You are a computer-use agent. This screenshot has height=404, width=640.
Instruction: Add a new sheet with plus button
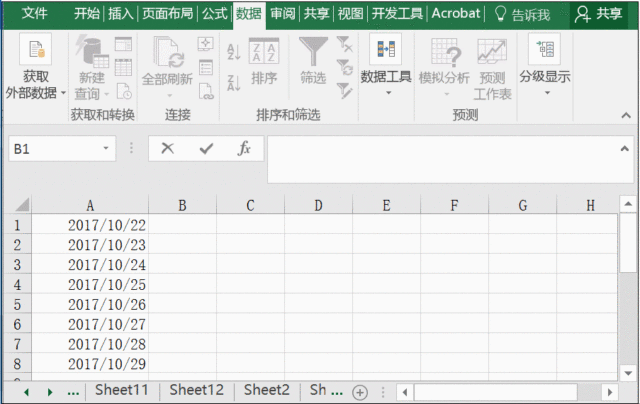360,393
